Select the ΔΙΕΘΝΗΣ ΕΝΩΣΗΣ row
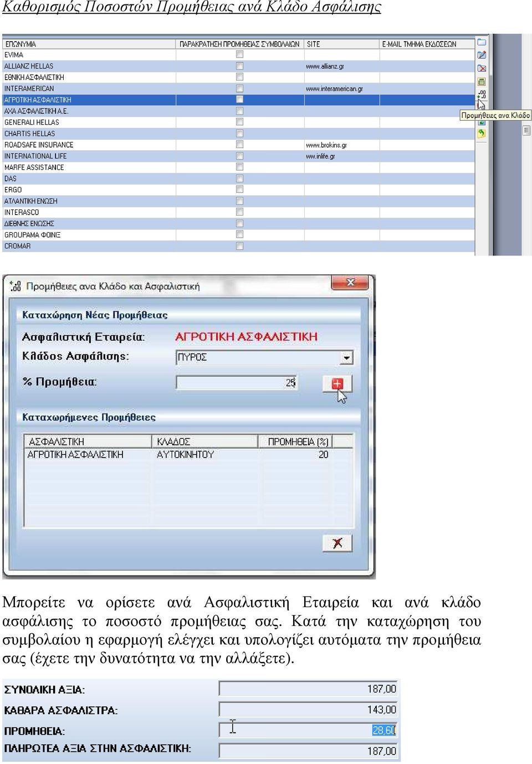The width and height of the screenshot is (532, 764). pyautogui.click(x=239, y=223)
